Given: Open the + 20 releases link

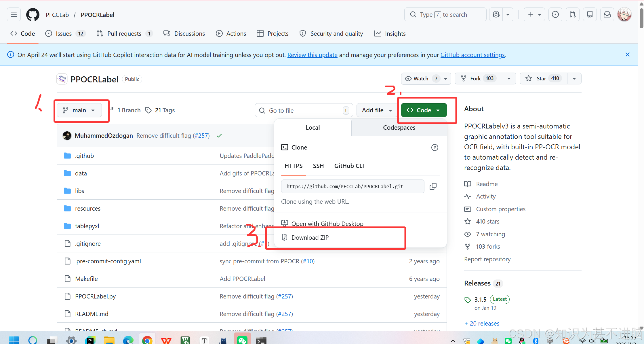Looking at the screenshot, I should tap(482, 324).
